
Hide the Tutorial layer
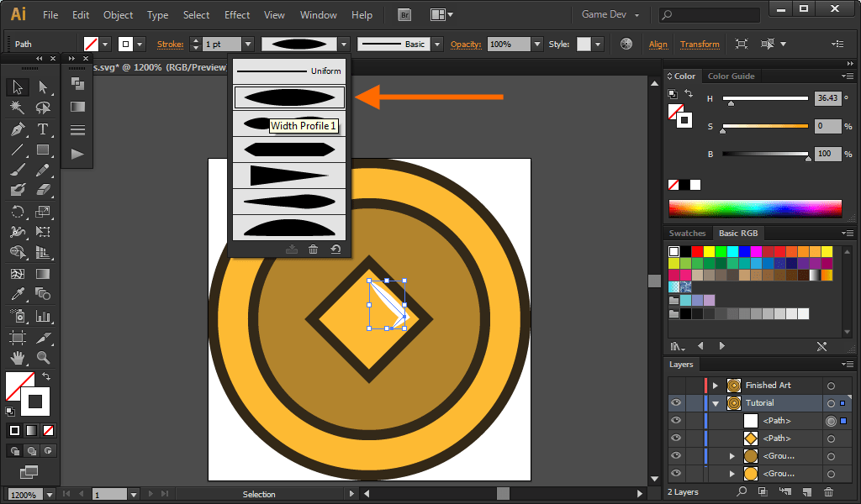tap(676, 403)
